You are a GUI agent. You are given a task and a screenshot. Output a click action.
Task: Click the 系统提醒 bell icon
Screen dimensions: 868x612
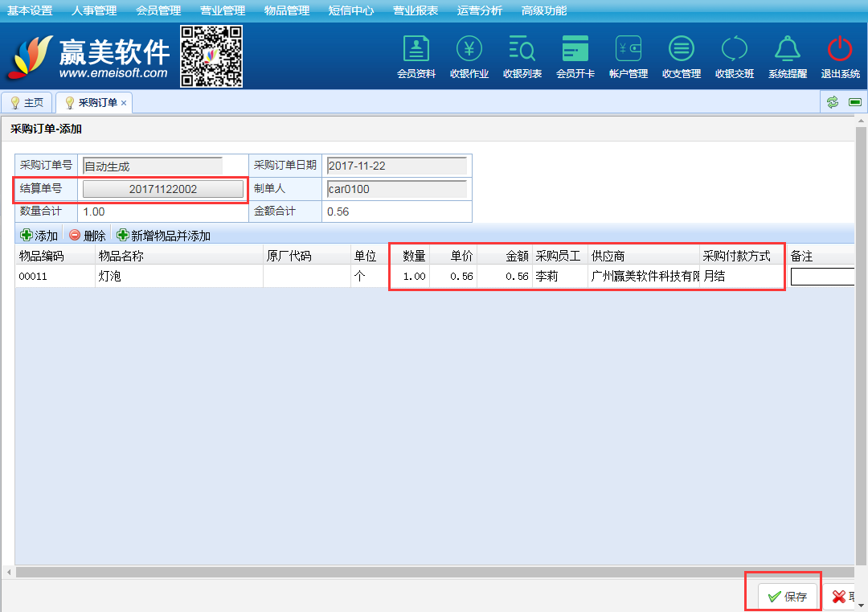click(x=788, y=50)
